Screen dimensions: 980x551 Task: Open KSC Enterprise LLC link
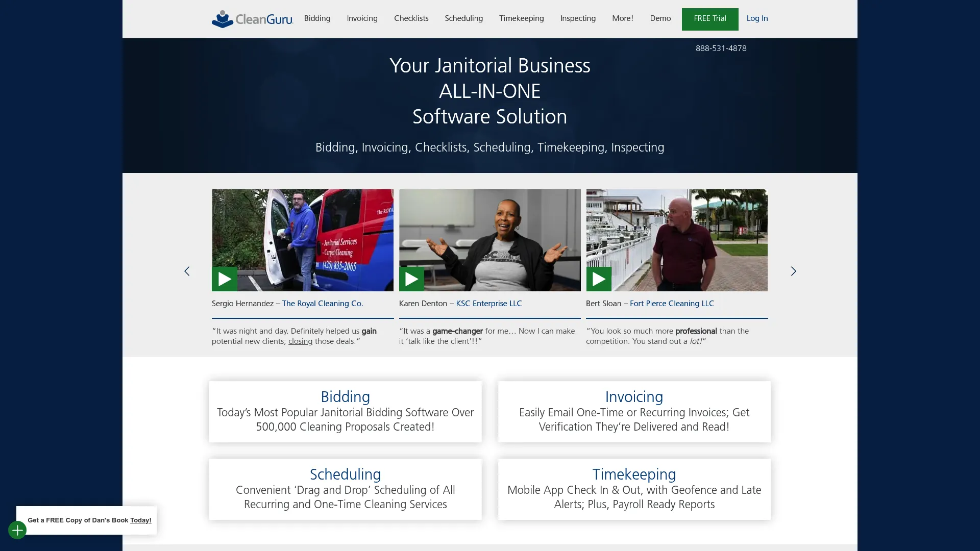coord(488,304)
